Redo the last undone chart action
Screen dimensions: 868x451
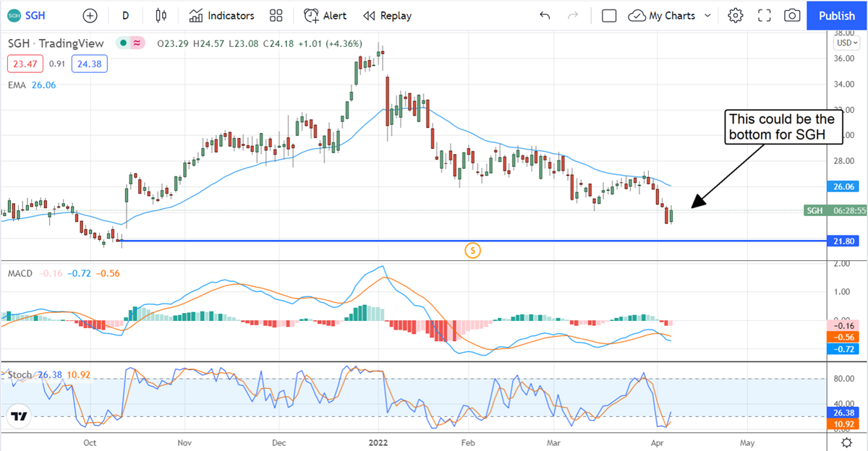[573, 15]
